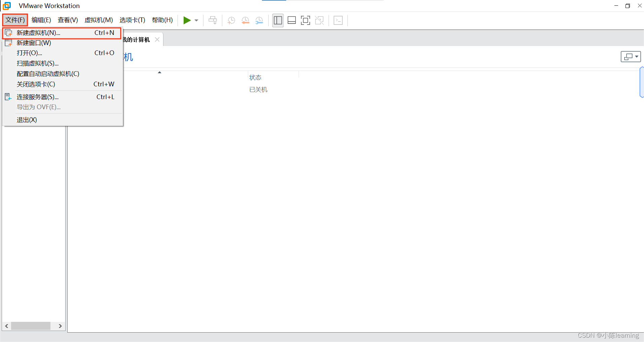Click the sort arrow above name column
This screenshot has height=342, width=644.
pyautogui.click(x=160, y=73)
